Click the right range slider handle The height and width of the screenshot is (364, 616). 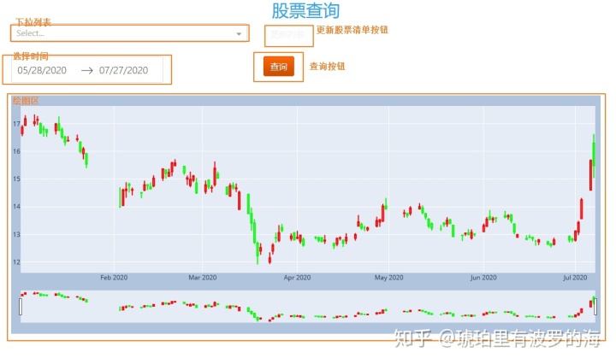click(595, 307)
